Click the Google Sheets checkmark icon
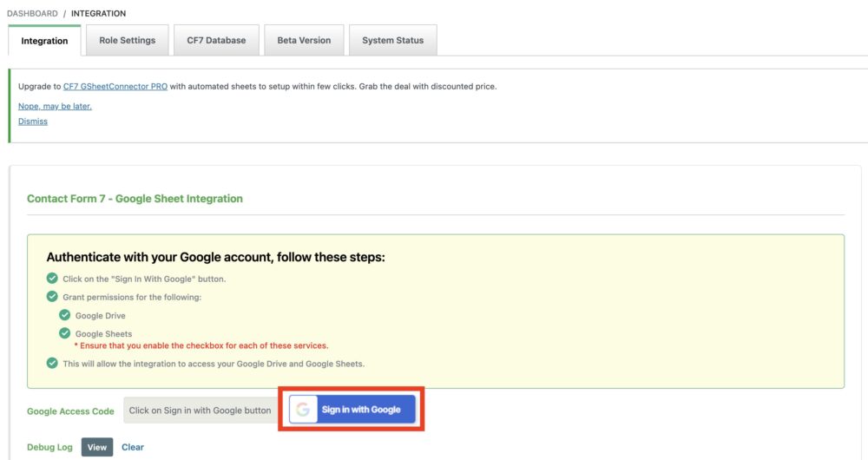Screen dimensions: 868x460 click(65, 333)
